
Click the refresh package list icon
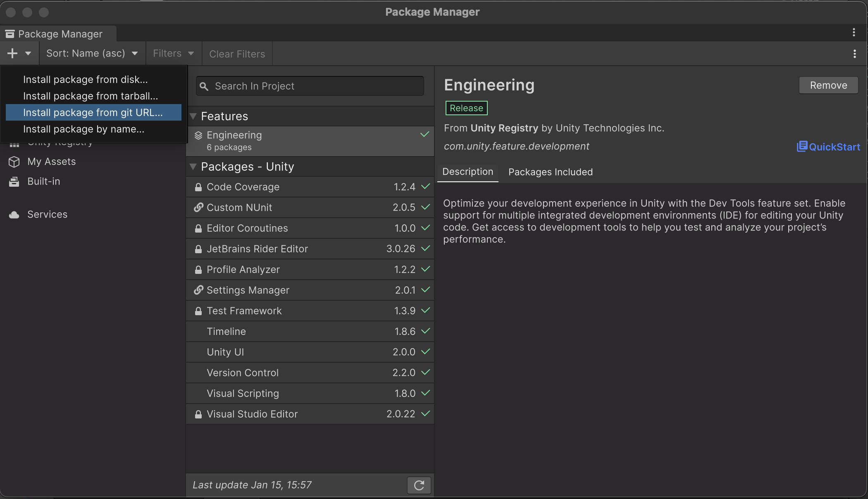click(419, 485)
